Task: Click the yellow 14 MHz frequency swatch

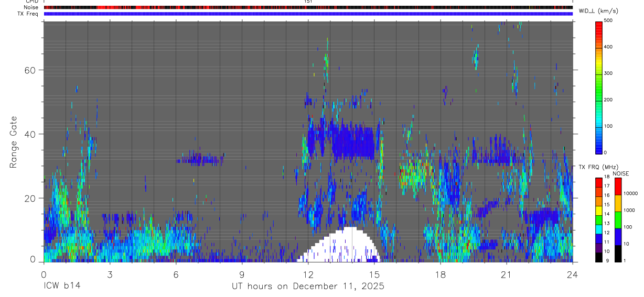Action: [x=598, y=211]
